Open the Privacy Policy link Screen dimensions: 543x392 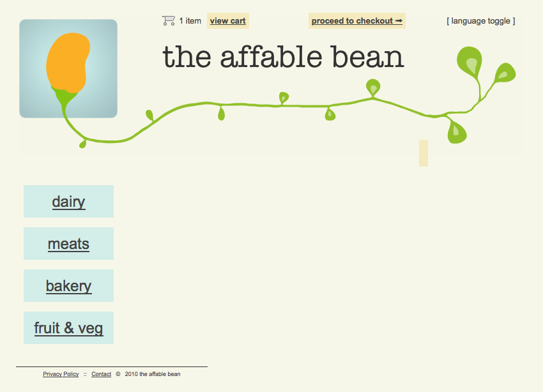coord(61,374)
